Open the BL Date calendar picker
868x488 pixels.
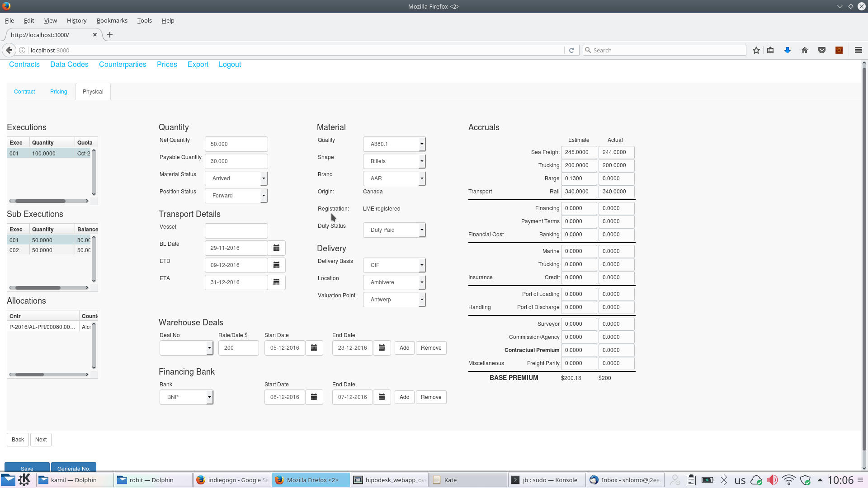click(x=276, y=248)
